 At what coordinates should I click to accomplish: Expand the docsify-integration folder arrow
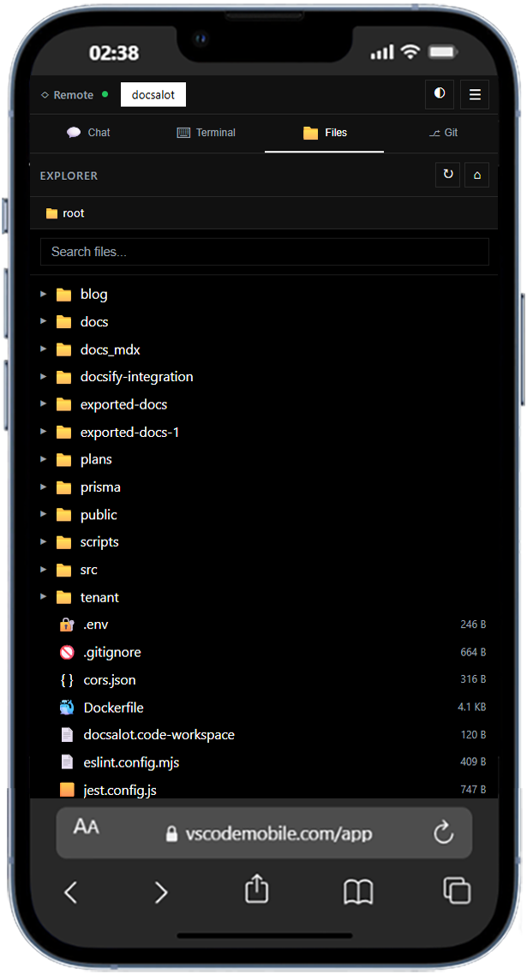pyautogui.click(x=43, y=376)
